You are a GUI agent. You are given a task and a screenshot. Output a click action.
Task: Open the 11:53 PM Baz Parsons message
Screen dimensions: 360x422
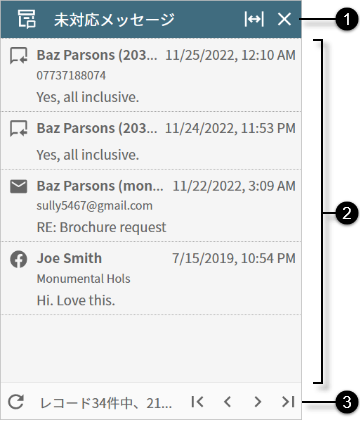(151, 141)
